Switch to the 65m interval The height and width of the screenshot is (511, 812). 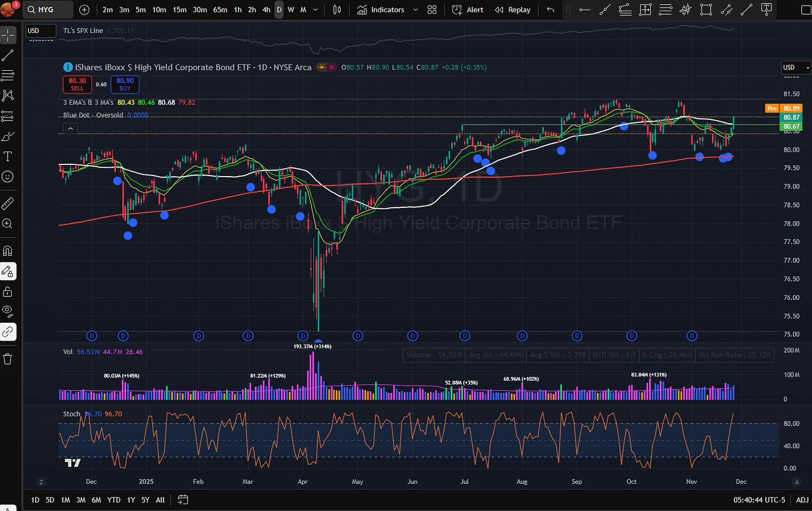pyautogui.click(x=220, y=9)
